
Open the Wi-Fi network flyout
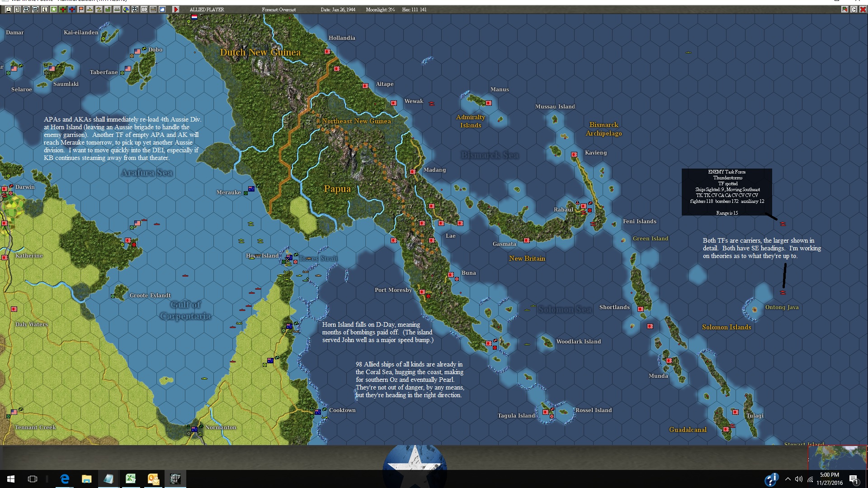pyautogui.click(x=810, y=479)
